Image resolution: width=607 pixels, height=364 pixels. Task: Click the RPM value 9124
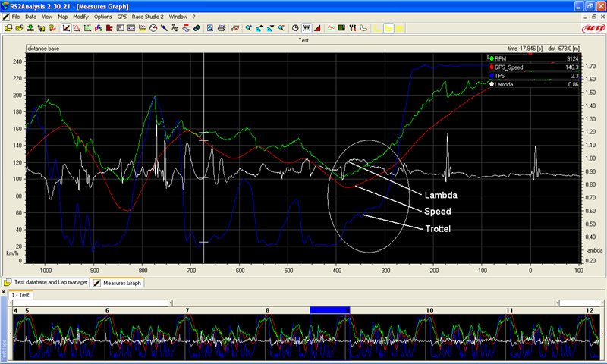(x=573, y=59)
